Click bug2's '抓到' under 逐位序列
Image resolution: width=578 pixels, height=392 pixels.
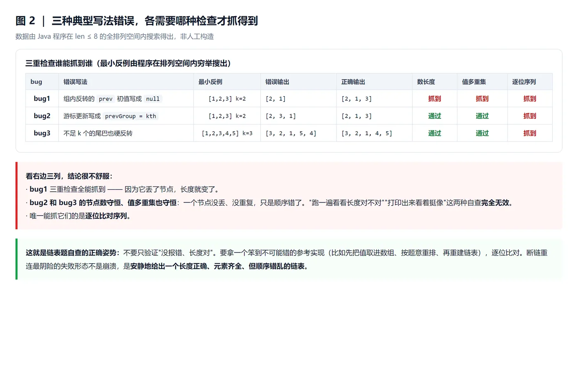[530, 116]
